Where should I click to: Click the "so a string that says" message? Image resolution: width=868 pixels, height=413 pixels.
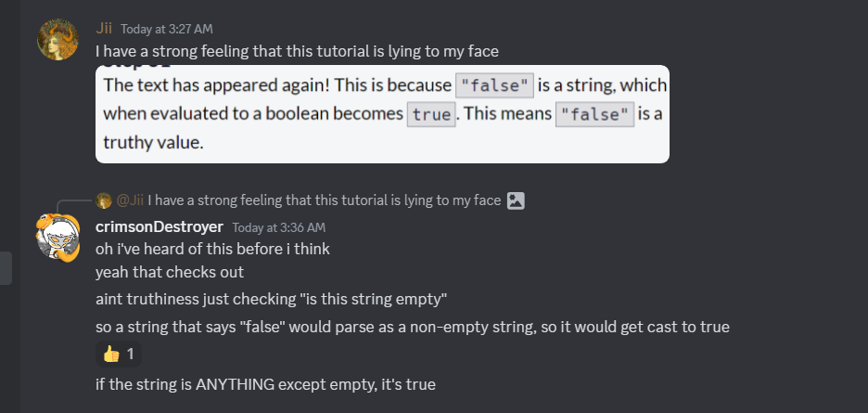(413, 327)
